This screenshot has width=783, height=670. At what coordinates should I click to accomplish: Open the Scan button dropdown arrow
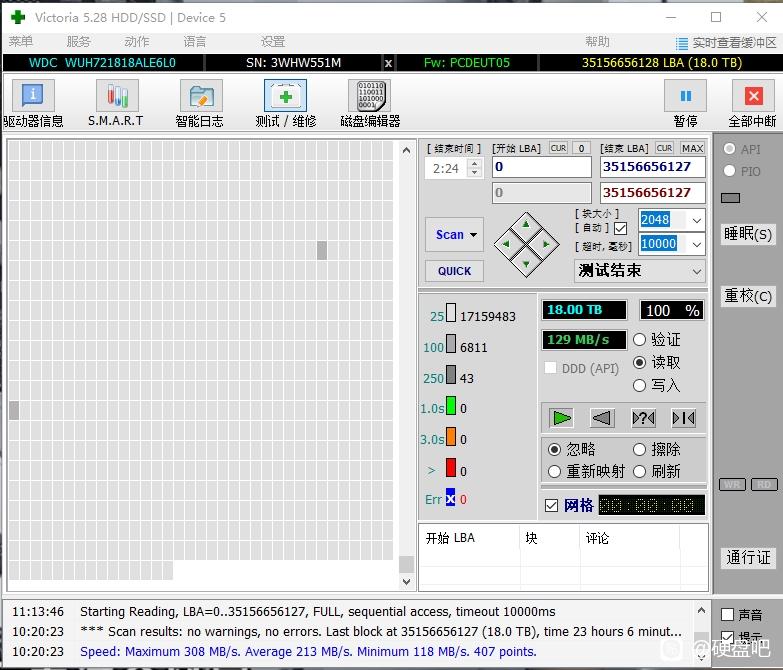[473, 235]
